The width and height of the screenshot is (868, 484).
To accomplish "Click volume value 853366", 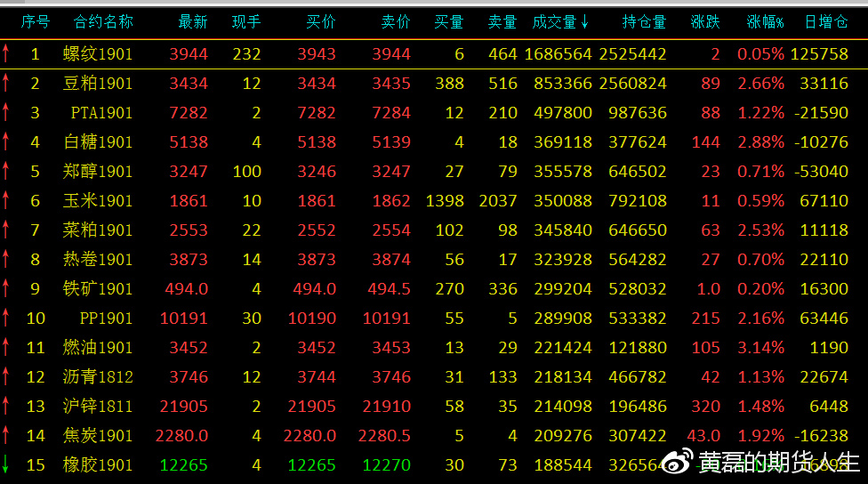I will (x=563, y=84).
